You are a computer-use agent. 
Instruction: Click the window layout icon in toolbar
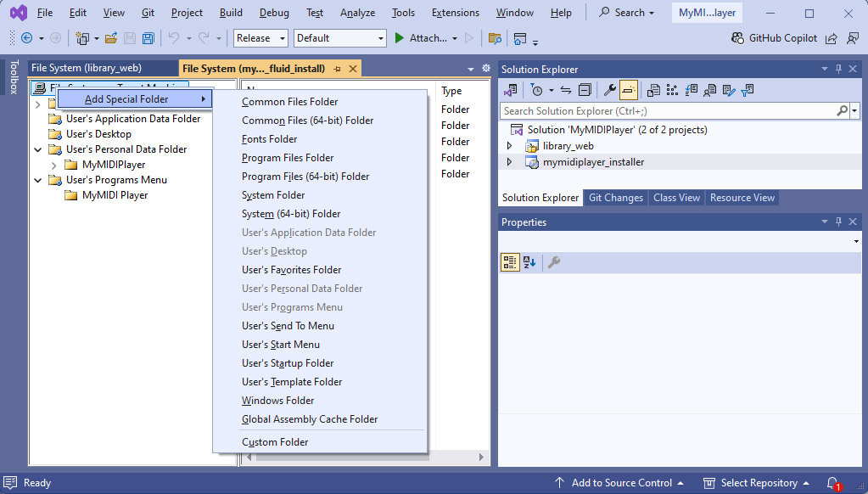point(520,38)
